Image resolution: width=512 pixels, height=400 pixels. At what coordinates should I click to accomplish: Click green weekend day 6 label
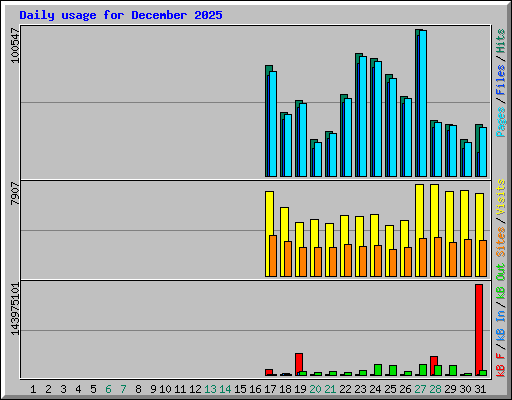coord(108,389)
